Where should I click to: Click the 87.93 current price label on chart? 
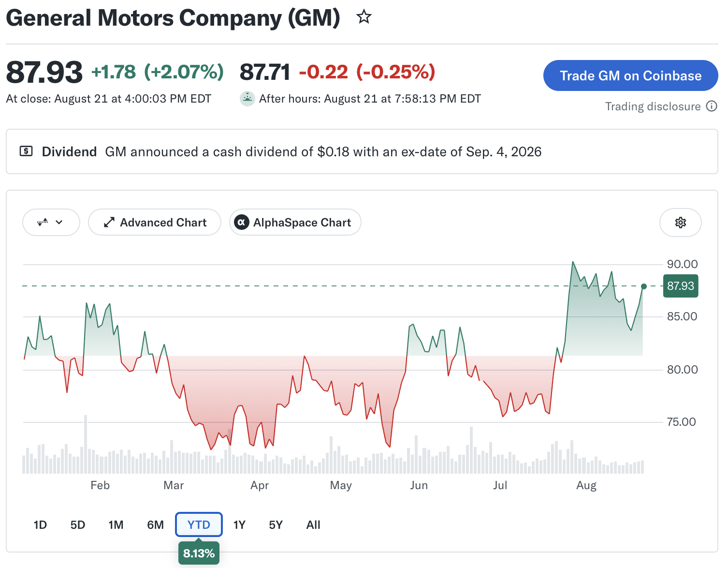pyautogui.click(x=681, y=286)
